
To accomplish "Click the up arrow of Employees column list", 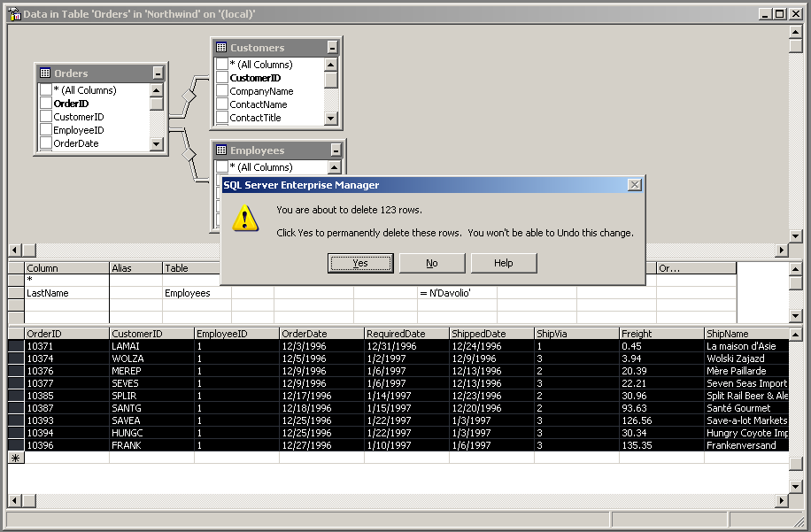I will tap(334, 167).
